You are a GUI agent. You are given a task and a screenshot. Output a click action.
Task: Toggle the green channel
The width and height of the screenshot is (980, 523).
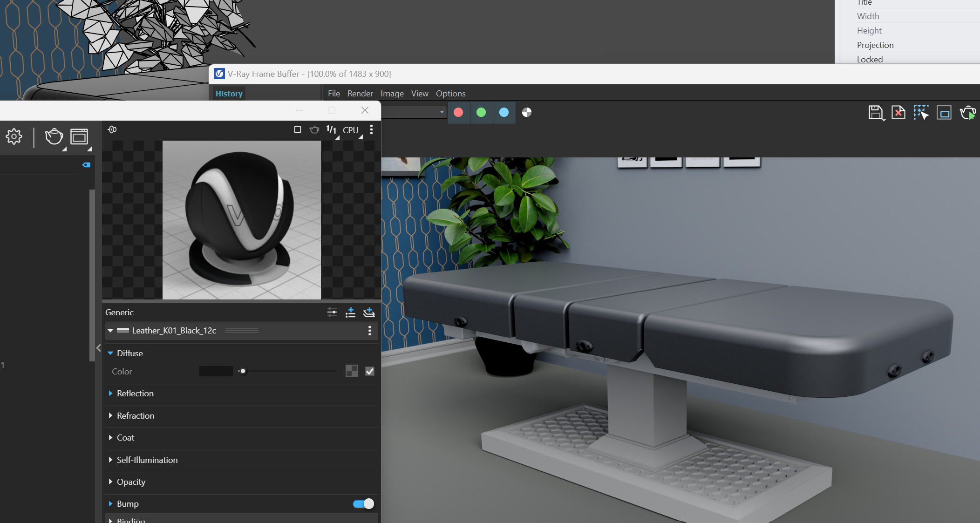pyautogui.click(x=481, y=112)
